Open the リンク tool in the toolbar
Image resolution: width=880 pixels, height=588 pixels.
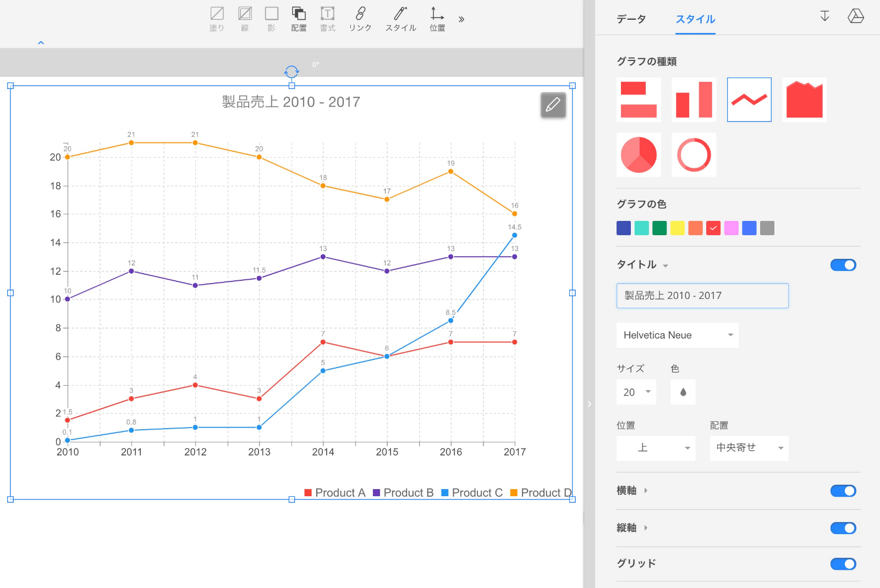click(360, 19)
